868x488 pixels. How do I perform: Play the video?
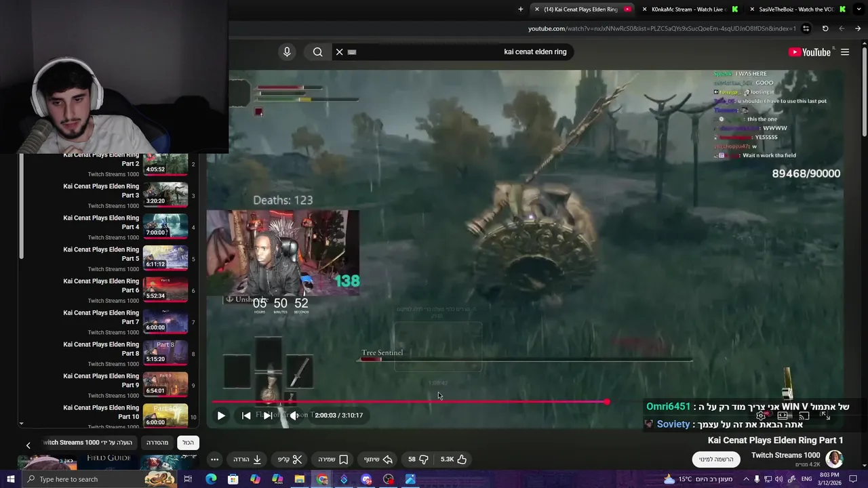tap(221, 415)
